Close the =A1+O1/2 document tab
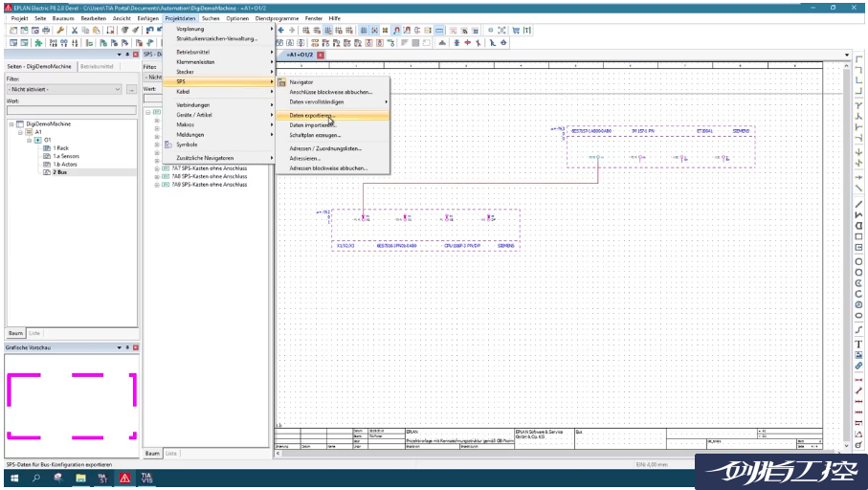This screenshot has width=868, height=490. click(321, 55)
